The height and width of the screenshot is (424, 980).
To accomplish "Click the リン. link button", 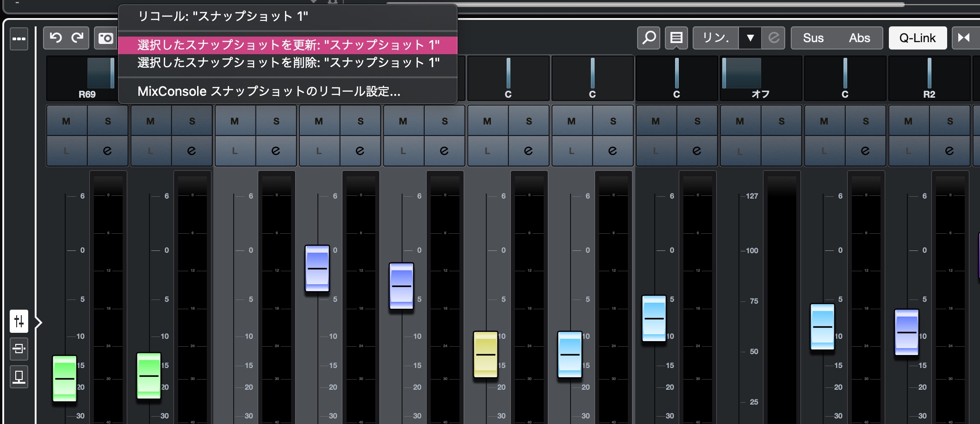I will [716, 38].
